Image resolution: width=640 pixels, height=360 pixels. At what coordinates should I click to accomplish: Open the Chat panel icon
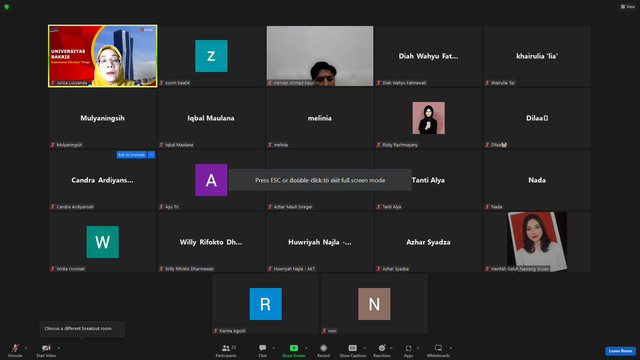[x=262, y=348]
